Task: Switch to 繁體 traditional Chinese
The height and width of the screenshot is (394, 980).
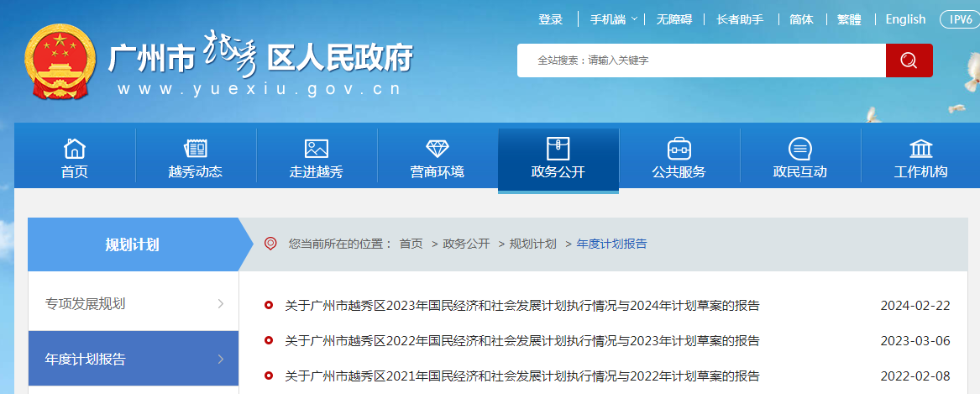Action: click(x=849, y=19)
